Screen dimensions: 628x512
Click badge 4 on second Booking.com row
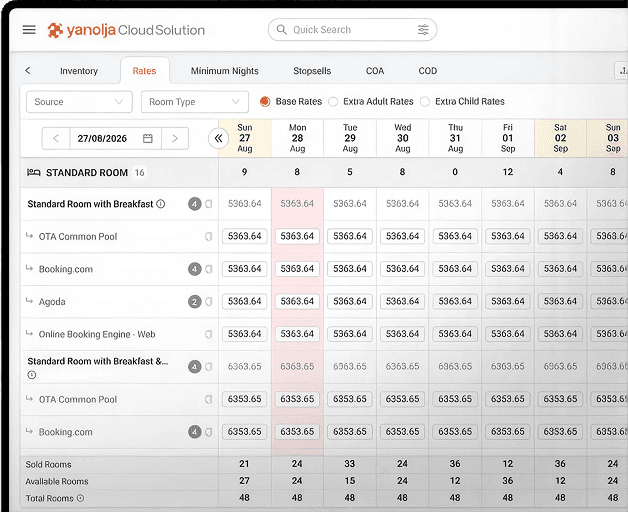click(195, 432)
